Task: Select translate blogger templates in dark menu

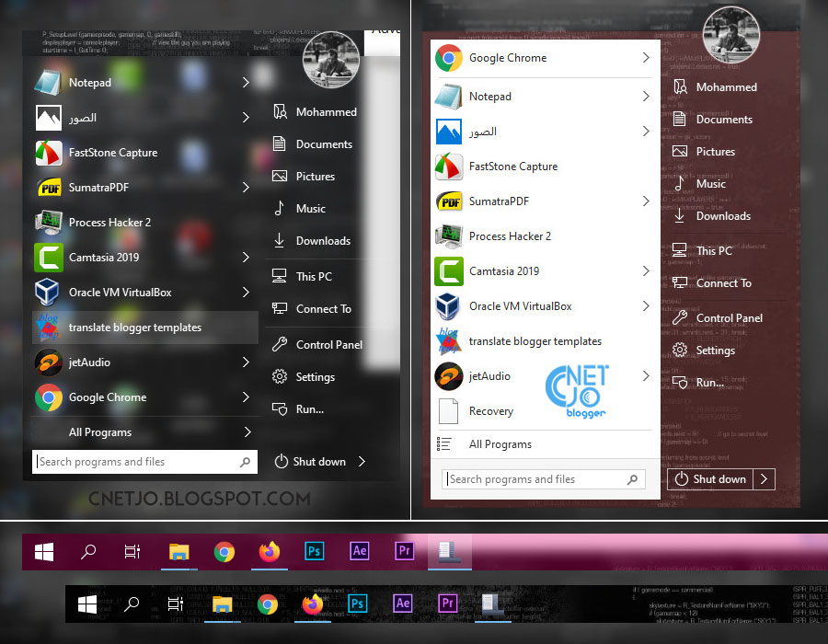Action: click(x=145, y=328)
